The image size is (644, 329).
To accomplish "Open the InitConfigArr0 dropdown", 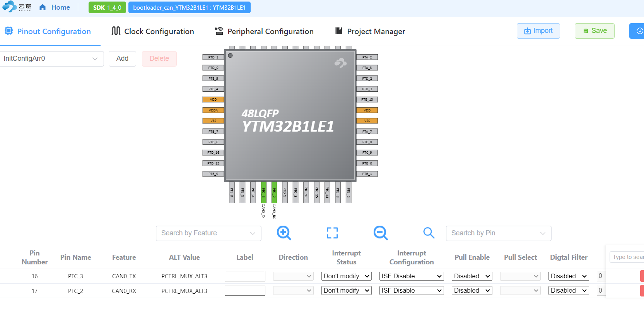I will 51,59.
